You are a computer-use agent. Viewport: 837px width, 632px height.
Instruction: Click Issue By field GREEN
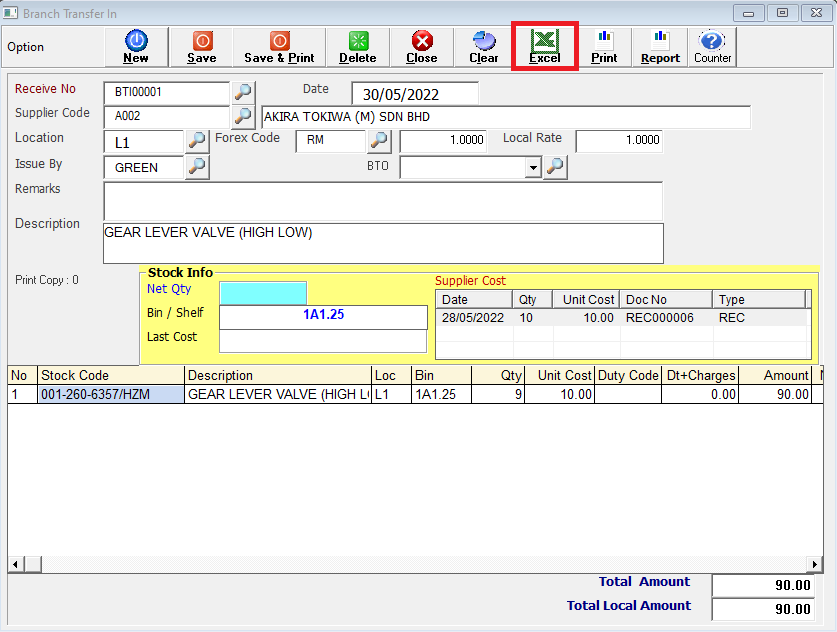click(144, 168)
